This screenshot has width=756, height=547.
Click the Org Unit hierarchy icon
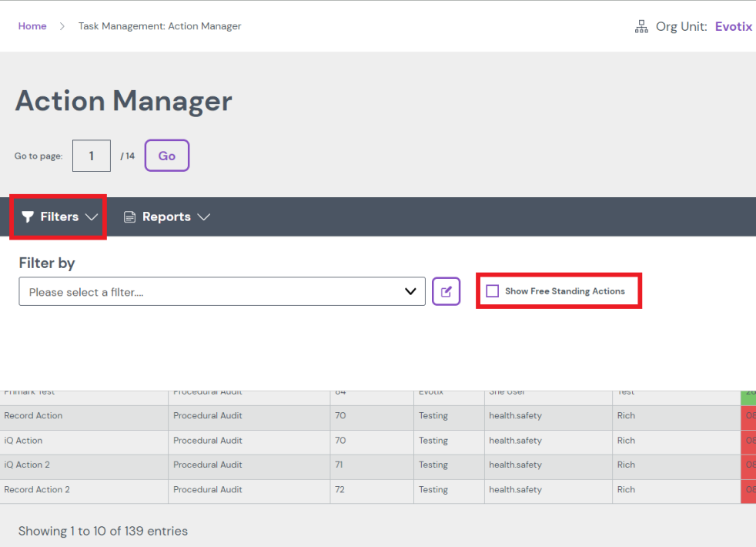coord(641,27)
